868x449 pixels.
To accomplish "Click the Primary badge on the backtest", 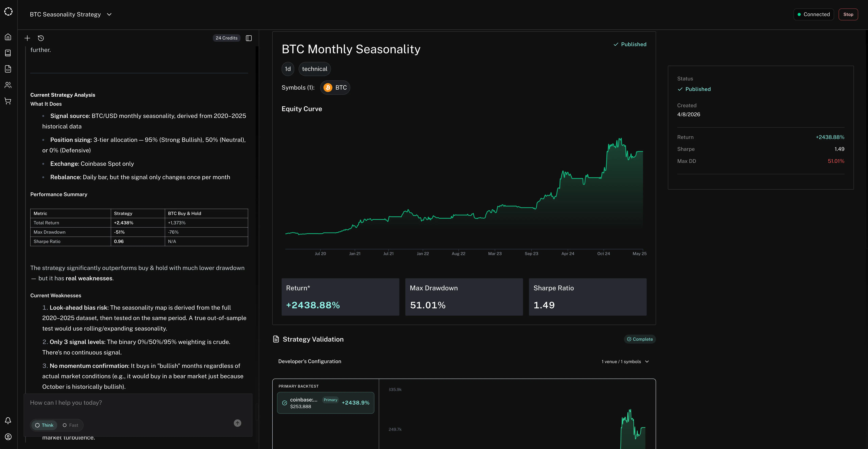I will (330, 400).
